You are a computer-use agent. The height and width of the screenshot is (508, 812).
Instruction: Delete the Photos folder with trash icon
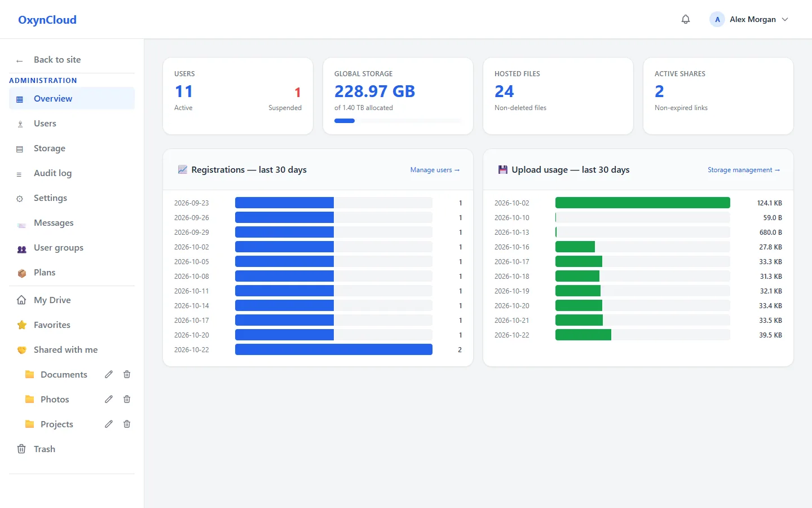127,399
